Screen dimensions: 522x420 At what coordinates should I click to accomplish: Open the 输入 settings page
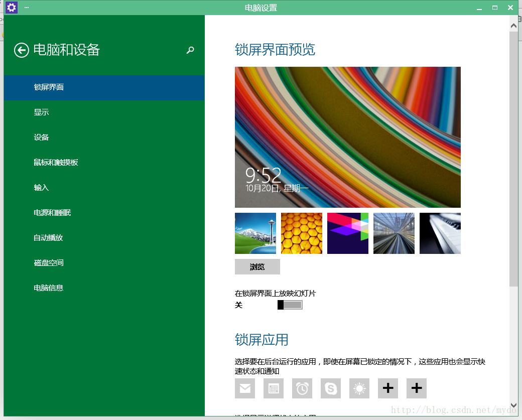tap(104, 188)
